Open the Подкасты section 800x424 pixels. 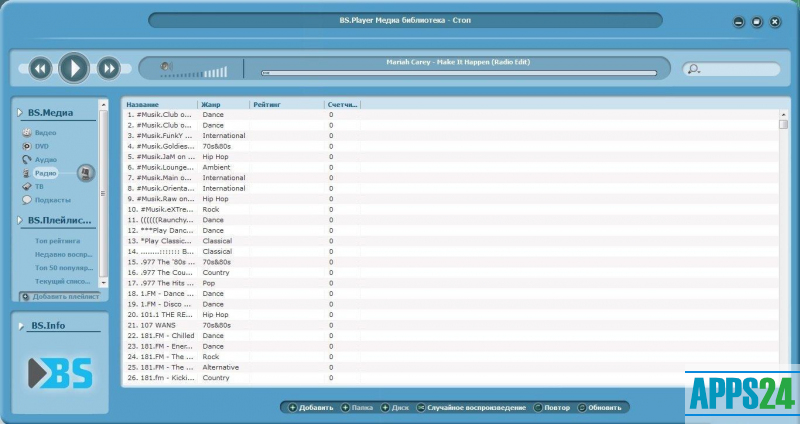(52, 200)
